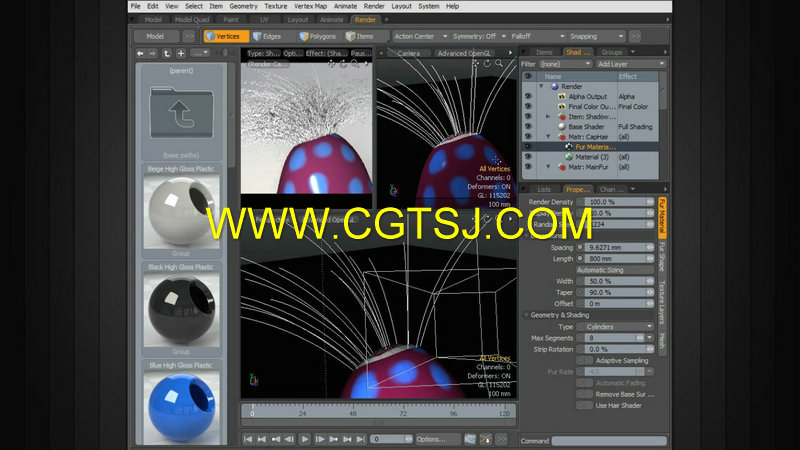Toggle visibility of Matr: CapHair group
The width and height of the screenshot is (800, 450).
click(528, 137)
